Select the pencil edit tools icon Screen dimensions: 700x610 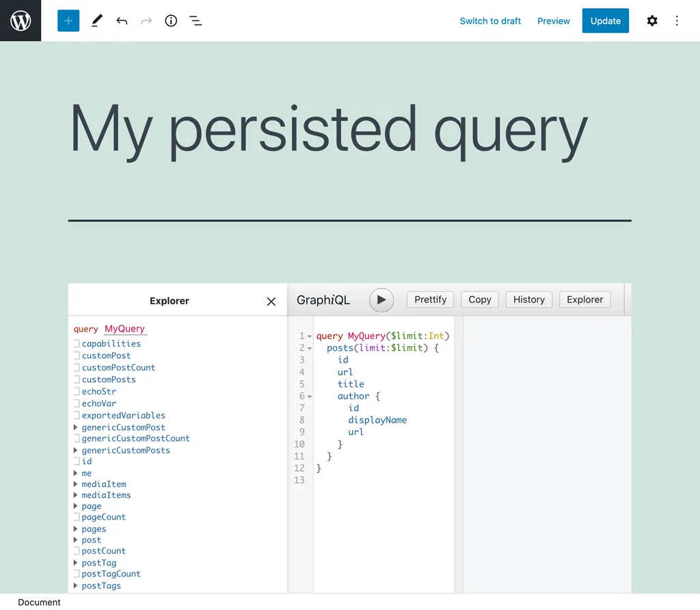tap(97, 21)
